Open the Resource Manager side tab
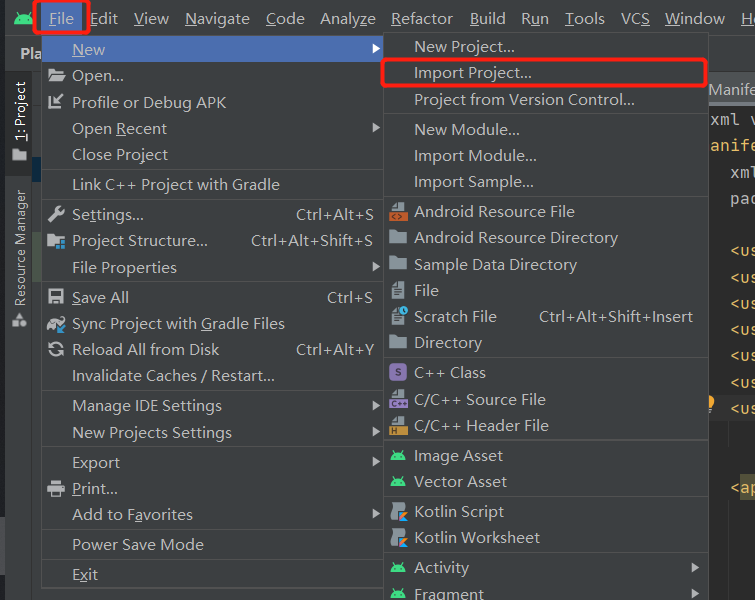 [x=20, y=258]
